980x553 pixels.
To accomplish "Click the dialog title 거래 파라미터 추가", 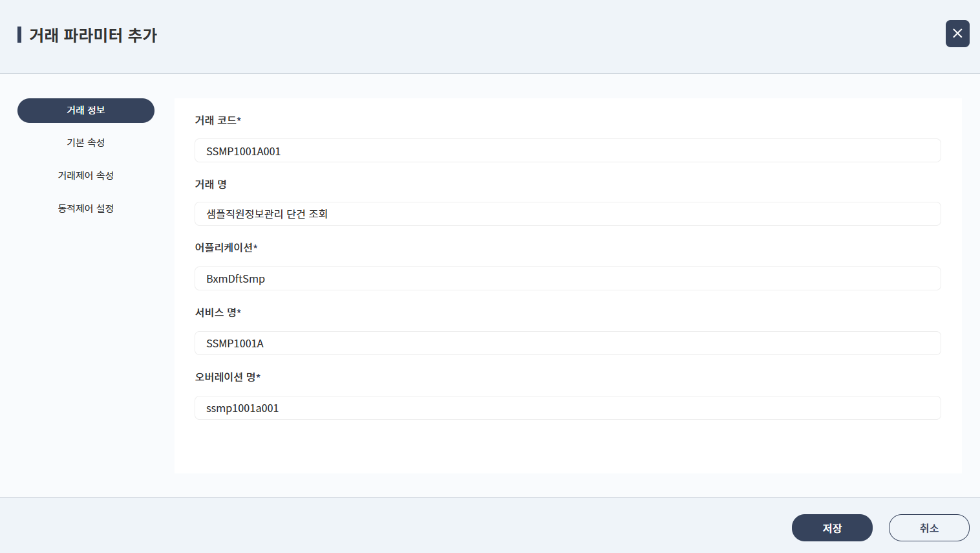I will tap(93, 35).
